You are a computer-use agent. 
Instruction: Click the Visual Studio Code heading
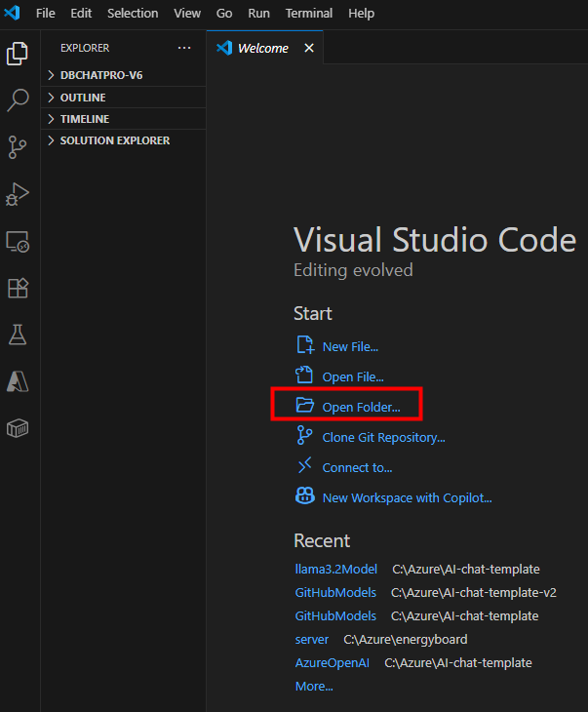435,239
